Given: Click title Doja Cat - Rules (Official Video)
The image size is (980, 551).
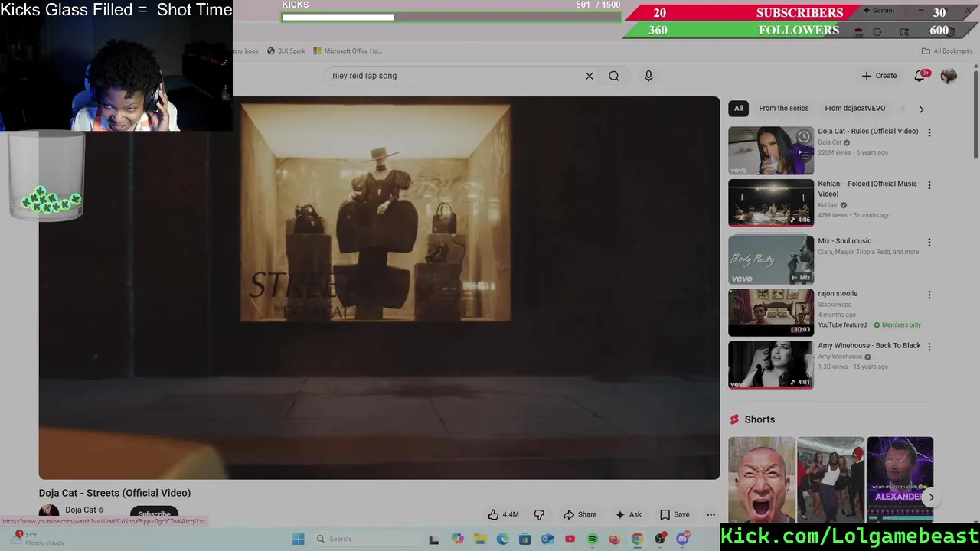Looking at the screenshot, I should [868, 131].
